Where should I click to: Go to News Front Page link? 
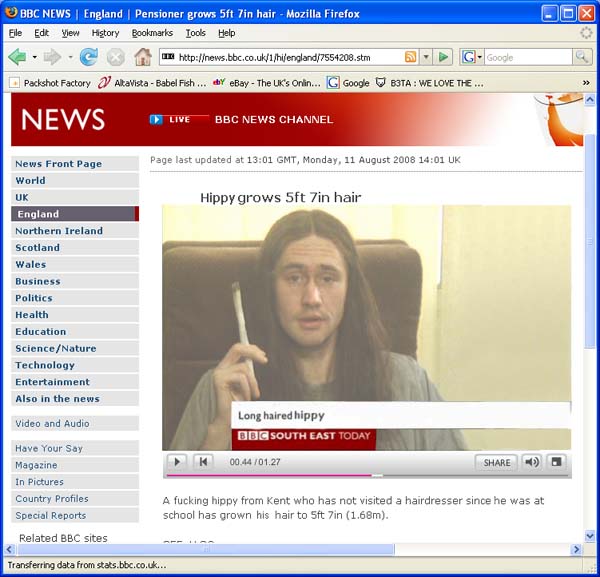click(75, 164)
